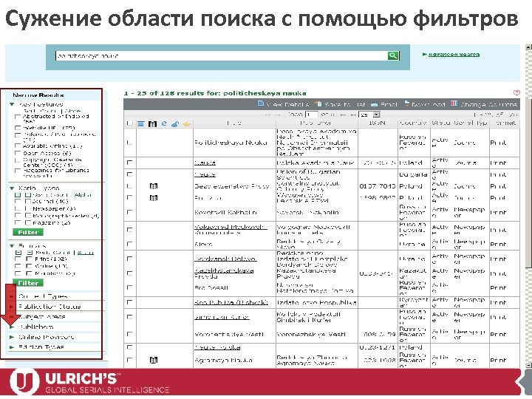532x399 pixels.
Task: Check the Open Access filter
Action: click(x=18, y=153)
